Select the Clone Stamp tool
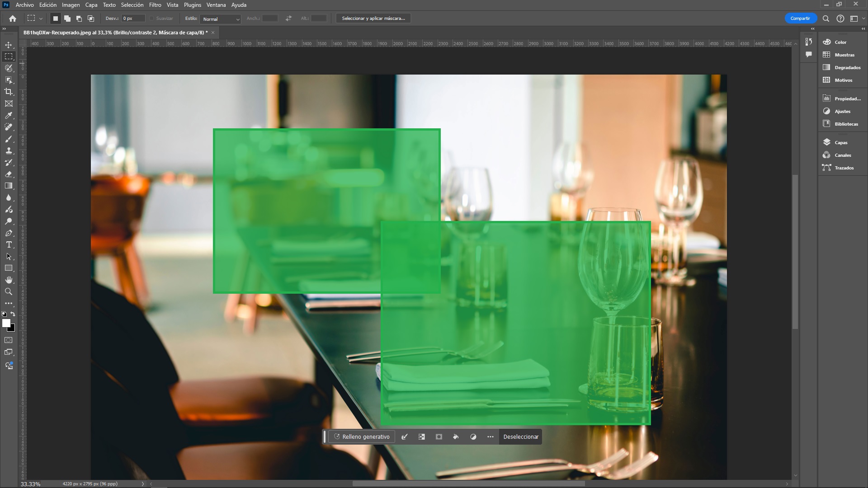The height and width of the screenshot is (488, 868). point(8,150)
